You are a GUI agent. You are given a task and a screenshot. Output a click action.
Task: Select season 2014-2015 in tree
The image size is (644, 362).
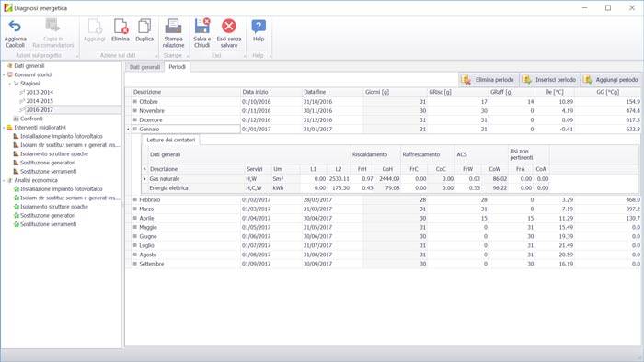(x=40, y=101)
